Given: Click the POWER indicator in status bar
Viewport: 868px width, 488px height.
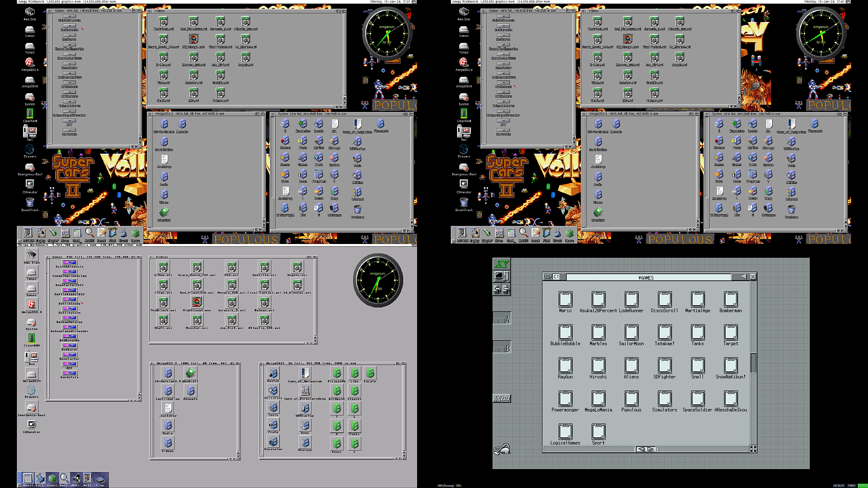Looking at the screenshot, I should [x=863, y=486].
